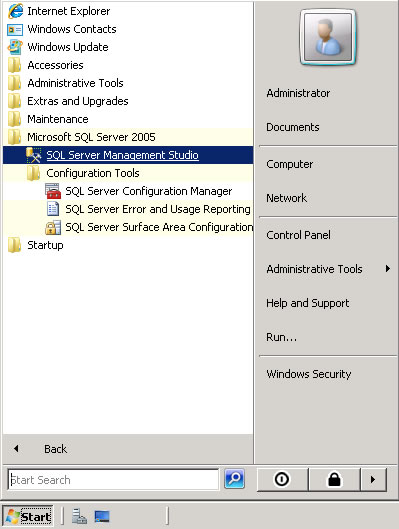Open Administrative Tools in the right pane
This screenshot has width=399, height=529.
314,269
